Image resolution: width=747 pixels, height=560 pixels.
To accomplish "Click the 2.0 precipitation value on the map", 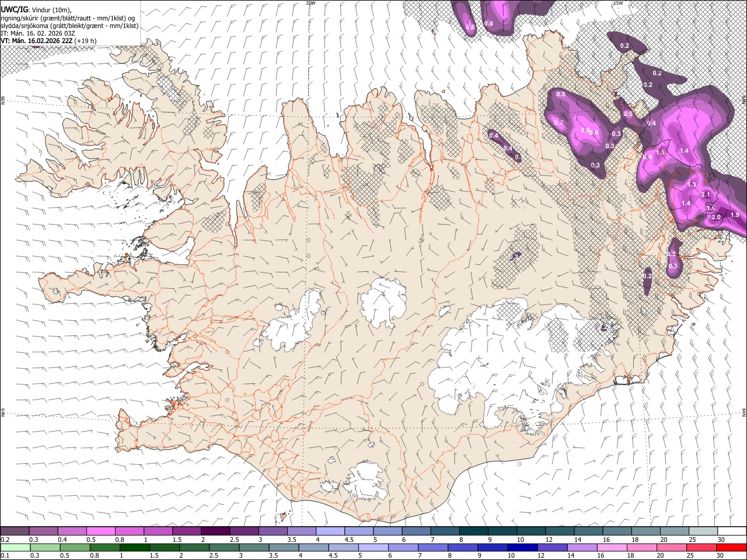I will [x=716, y=217].
